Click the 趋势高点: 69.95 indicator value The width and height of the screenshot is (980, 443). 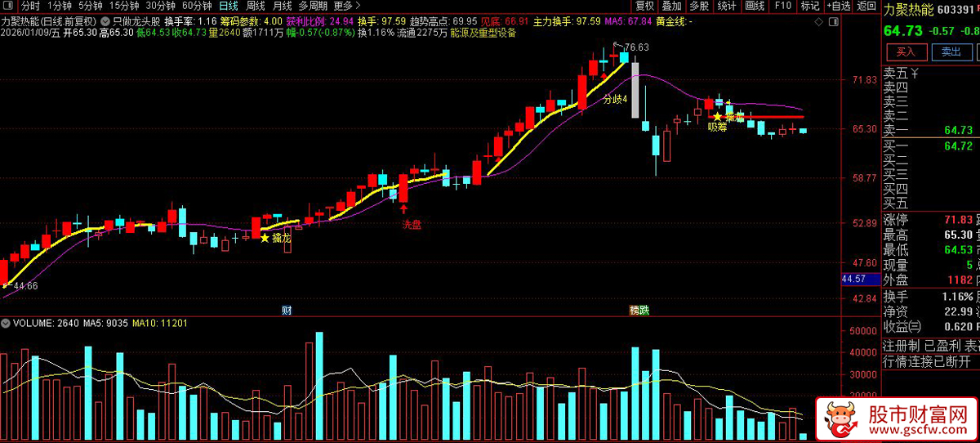pos(443,20)
